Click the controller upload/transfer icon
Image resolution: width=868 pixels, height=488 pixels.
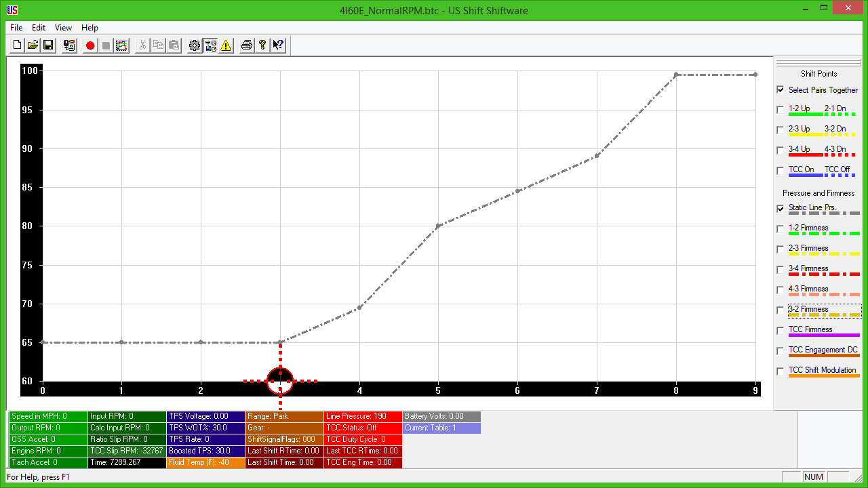click(x=68, y=45)
